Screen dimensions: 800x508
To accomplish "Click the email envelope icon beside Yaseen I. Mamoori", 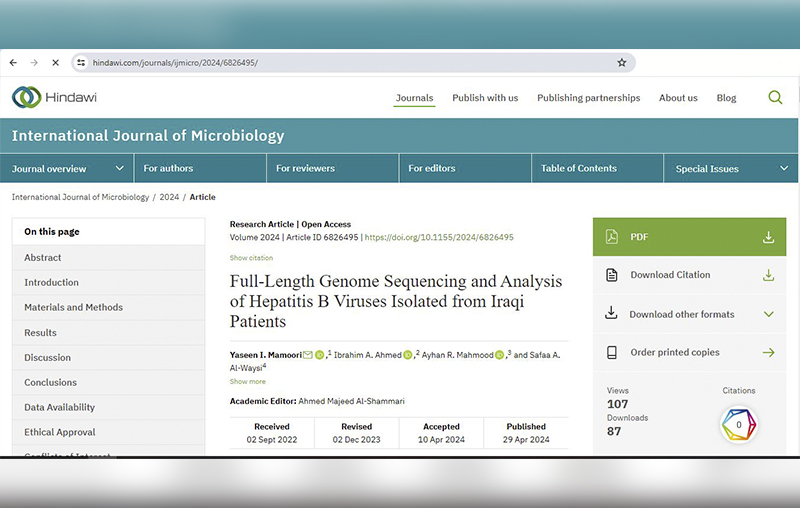I will [x=308, y=355].
